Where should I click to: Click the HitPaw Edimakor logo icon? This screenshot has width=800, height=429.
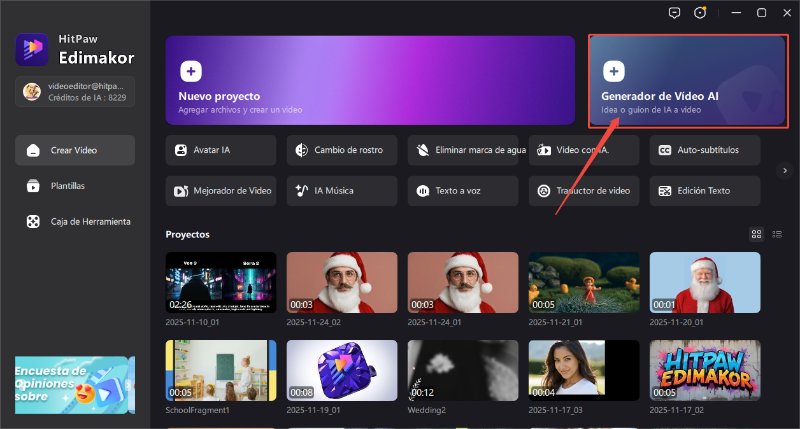tap(32, 49)
